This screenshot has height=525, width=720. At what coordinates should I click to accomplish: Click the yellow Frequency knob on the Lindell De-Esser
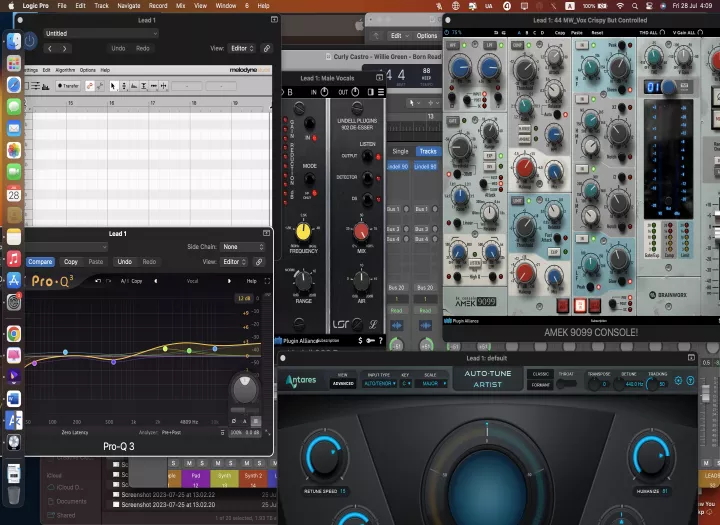click(x=303, y=232)
